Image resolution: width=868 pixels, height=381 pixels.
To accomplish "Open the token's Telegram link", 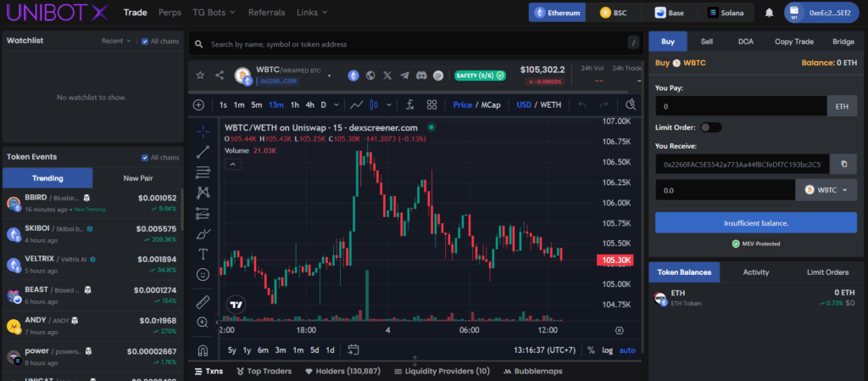I will tap(404, 76).
